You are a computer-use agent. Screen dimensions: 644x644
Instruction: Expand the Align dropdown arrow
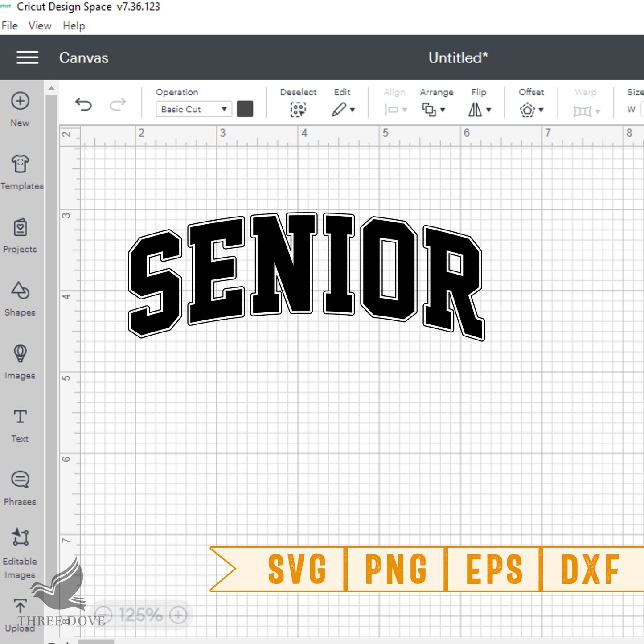405,110
